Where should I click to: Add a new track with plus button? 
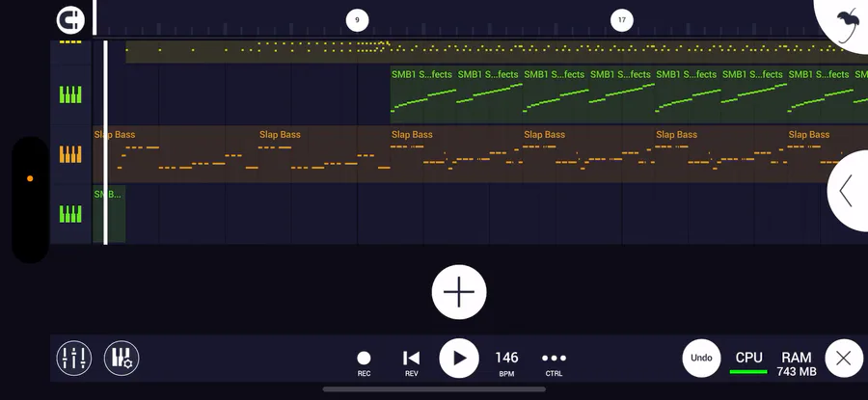click(x=459, y=292)
